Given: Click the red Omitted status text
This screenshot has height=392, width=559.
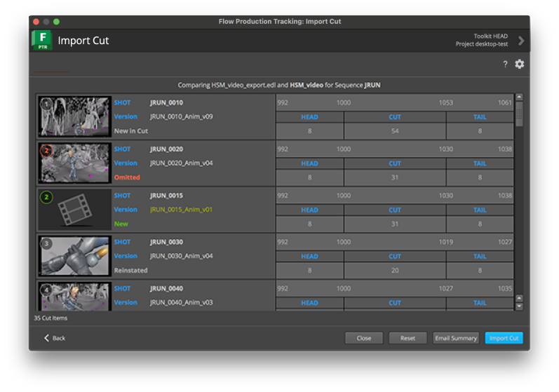Looking at the screenshot, I should 127,177.
